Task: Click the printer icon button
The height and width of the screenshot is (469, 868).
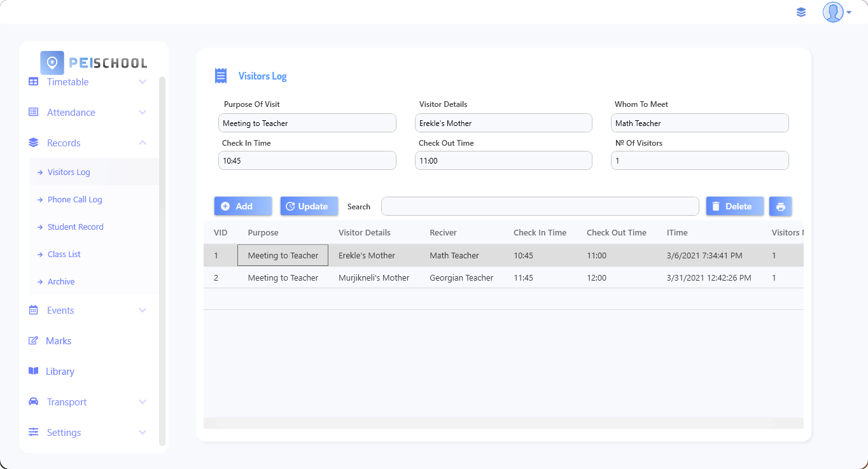Action: pyautogui.click(x=780, y=206)
